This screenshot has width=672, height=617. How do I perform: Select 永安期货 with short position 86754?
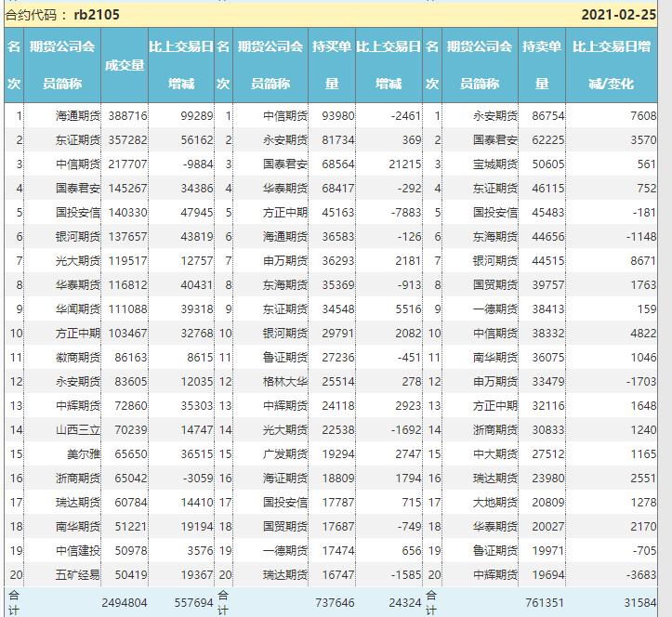pos(495,115)
